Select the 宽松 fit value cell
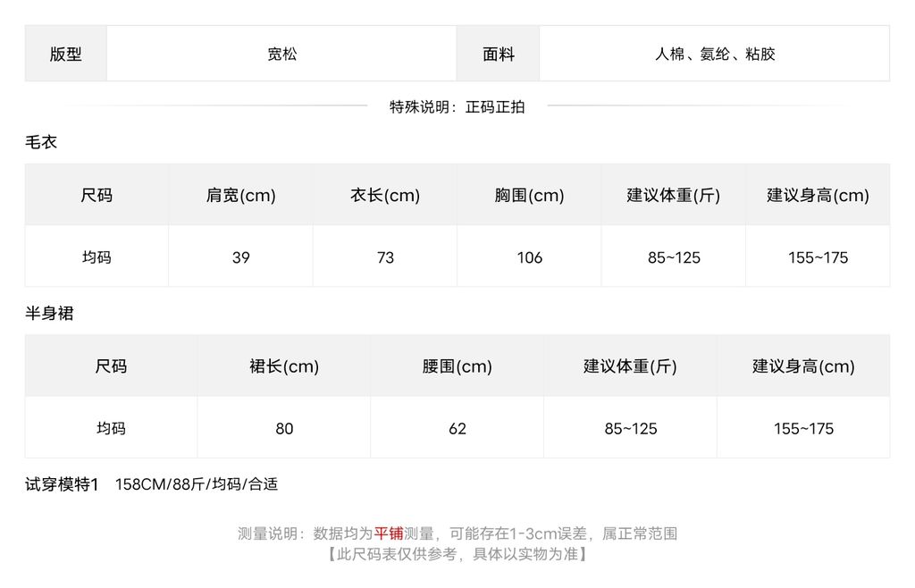This screenshot has height=588, width=915. [281, 54]
